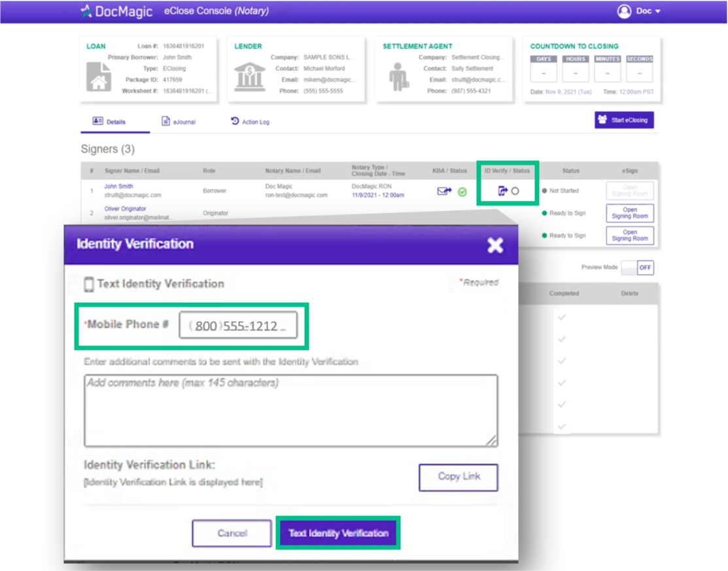
Task: Click the Action Log history icon
Action: [x=235, y=121]
